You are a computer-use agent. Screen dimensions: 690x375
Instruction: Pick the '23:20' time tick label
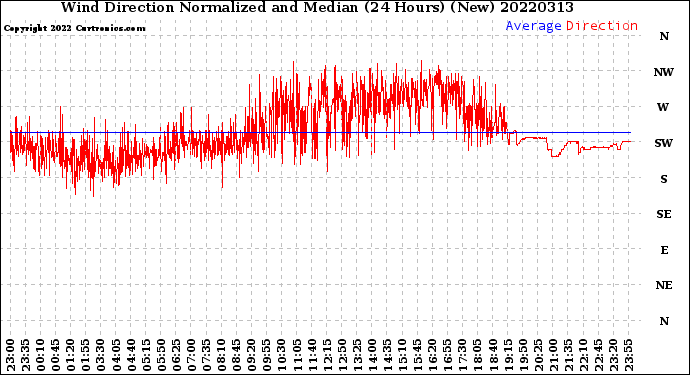pos(613,355)
